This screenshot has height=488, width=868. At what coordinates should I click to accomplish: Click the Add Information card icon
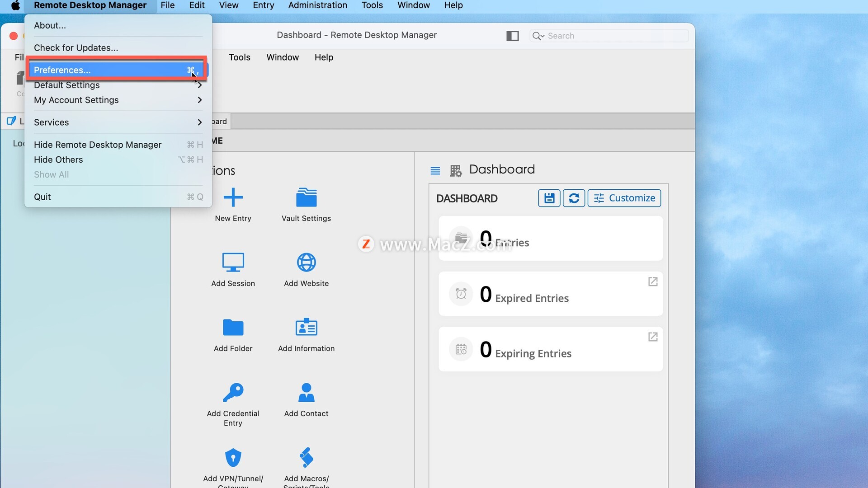(x=306, y=327)
